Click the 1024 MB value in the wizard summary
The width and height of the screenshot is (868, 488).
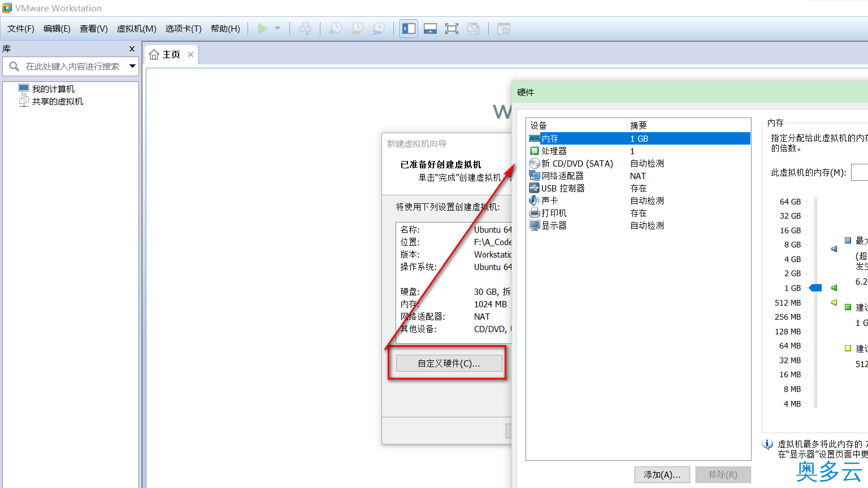491,304
